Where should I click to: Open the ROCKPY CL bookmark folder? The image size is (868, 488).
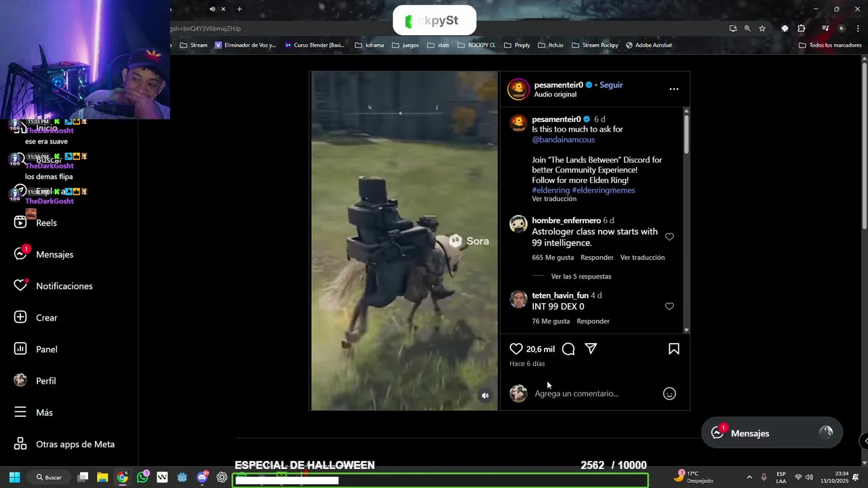pyautogui.click(x=476, y=45)
